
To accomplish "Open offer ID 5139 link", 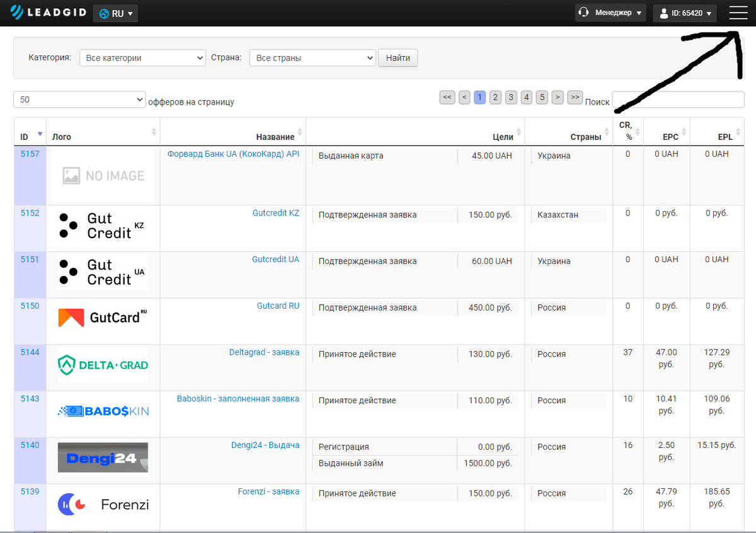I will (30, 491).
